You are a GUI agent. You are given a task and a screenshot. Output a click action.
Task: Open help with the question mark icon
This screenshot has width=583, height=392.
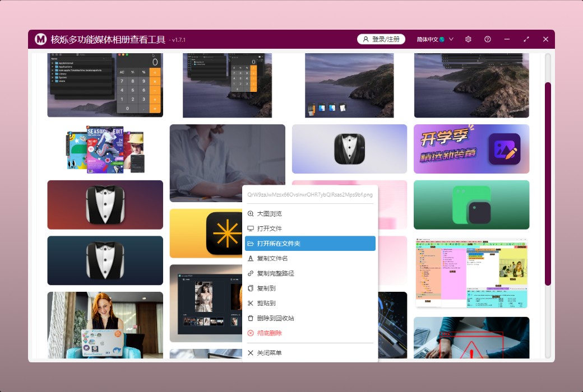[x=488, y=39]
